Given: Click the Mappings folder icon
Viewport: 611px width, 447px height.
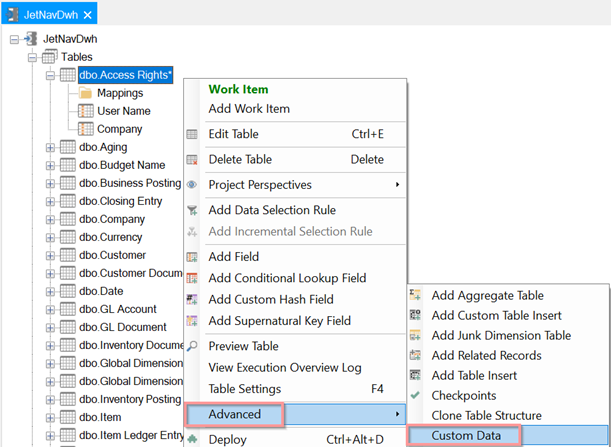Looking at the screenshot, I should [x=85, y=93].
